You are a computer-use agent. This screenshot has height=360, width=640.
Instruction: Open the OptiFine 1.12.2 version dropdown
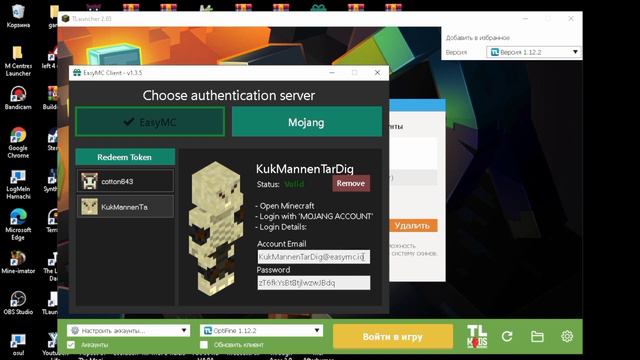(x=262, y=331)
